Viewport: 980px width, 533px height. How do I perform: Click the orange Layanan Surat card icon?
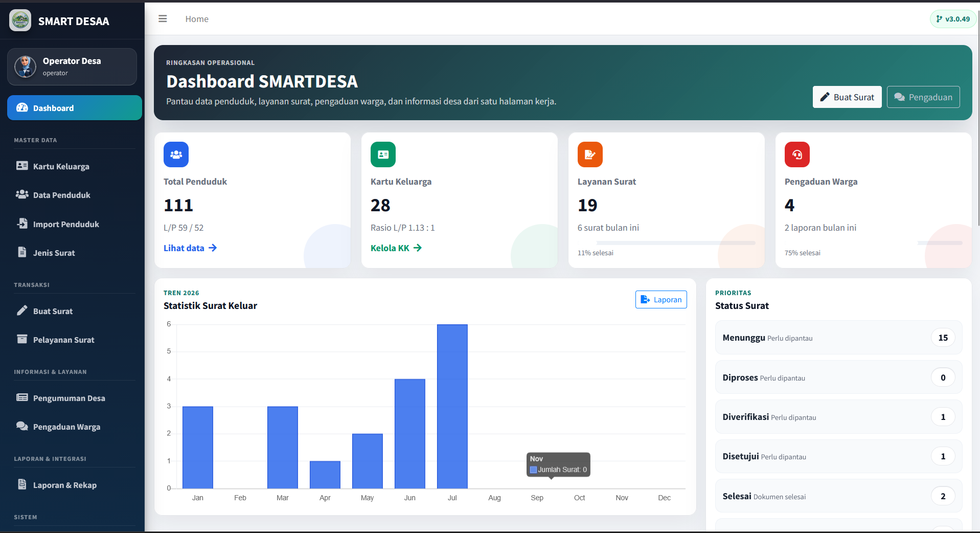[590, 154]
